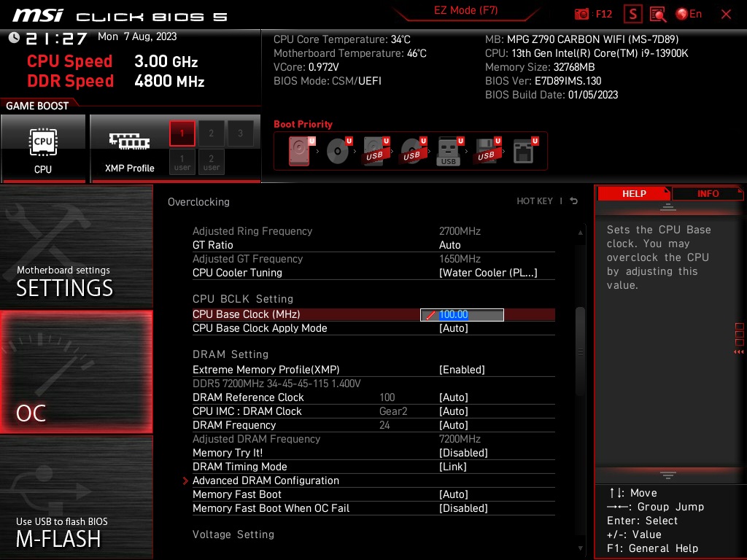
Task: Click the date Mon 7 Aug, 2023
Action: click(137, 36)
